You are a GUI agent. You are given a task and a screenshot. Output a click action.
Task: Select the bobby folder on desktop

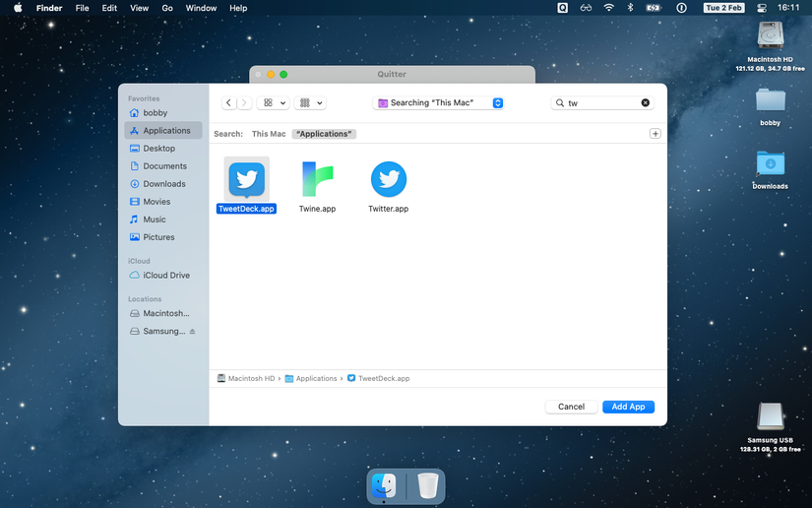[770, 100]
